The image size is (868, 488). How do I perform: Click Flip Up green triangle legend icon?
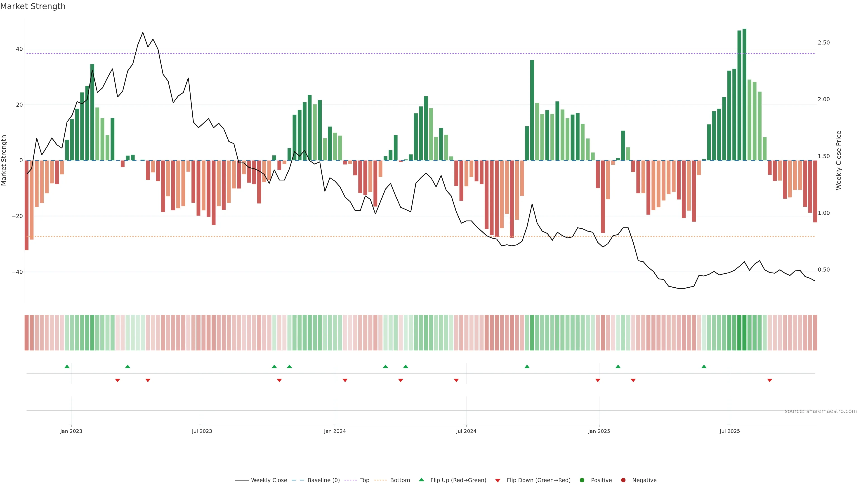pos(421,480)
